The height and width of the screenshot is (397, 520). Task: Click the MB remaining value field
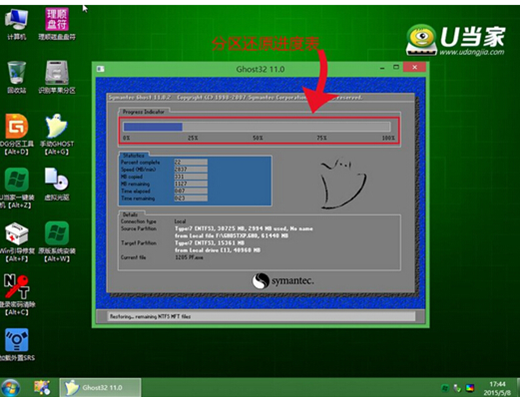tap(191, 184)
